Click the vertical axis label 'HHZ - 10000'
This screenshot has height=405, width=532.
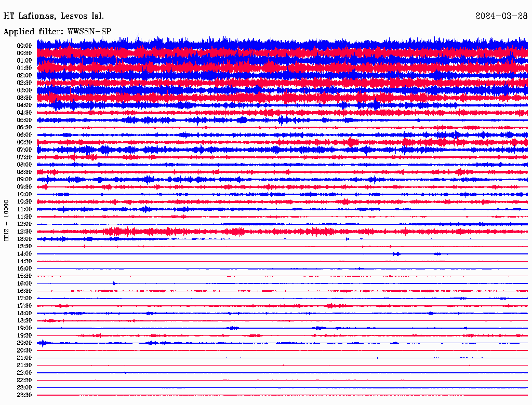6,221
